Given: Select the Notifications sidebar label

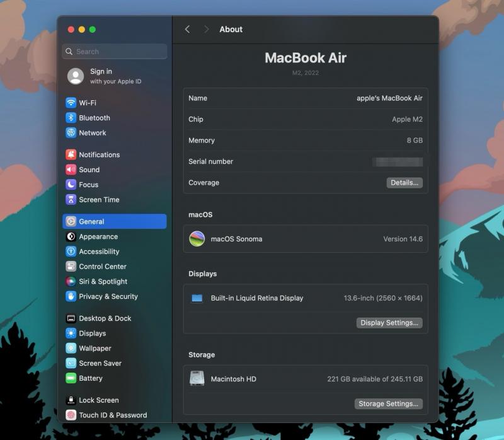Looking at the screenshot, I should point(100,154).
